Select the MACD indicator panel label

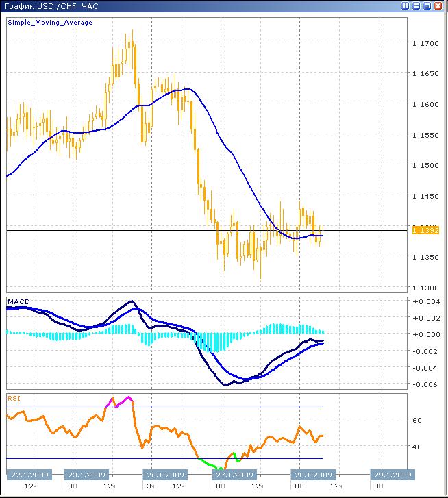[x=18, y=302]
